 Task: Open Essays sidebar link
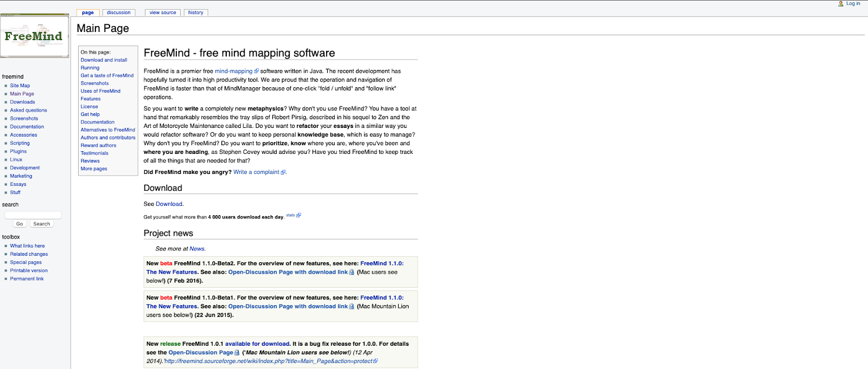tap(18, 184)
